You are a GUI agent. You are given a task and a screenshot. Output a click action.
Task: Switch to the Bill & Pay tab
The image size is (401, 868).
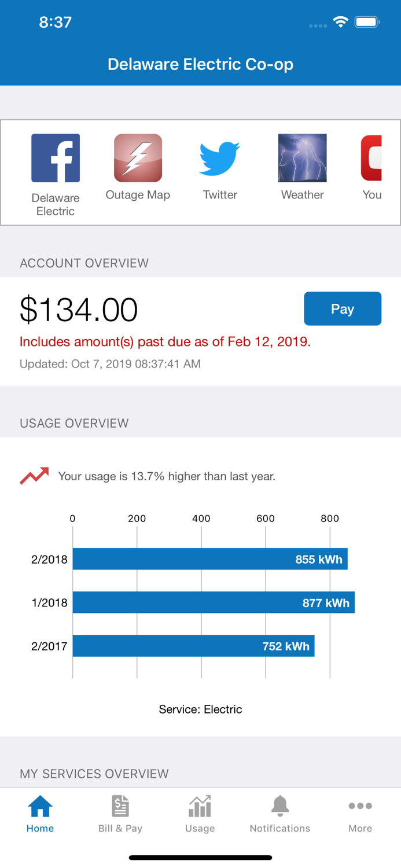[120, 814]
